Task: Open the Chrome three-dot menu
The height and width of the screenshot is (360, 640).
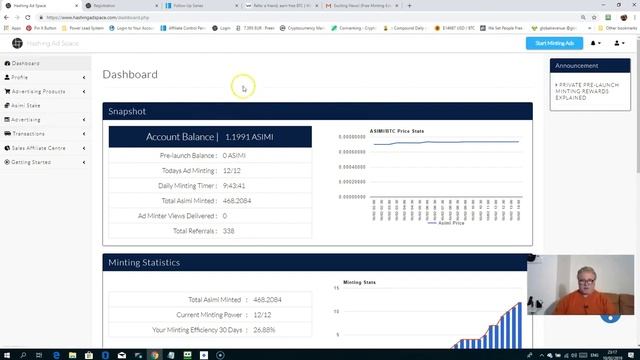Action: (x=635, y=18)
